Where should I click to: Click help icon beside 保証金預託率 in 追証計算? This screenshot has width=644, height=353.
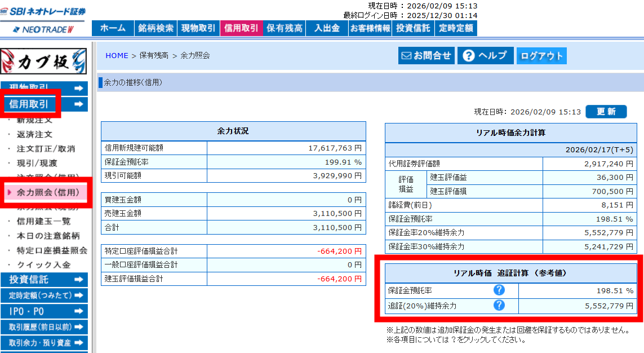click(499, 290)
